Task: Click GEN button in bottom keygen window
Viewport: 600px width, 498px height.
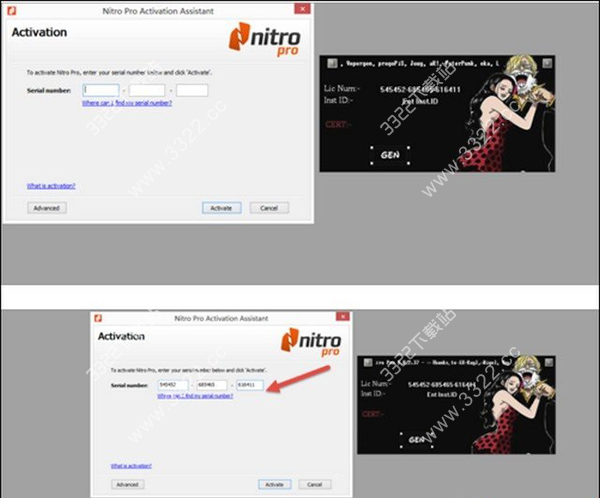Action: tap(416, 440)
